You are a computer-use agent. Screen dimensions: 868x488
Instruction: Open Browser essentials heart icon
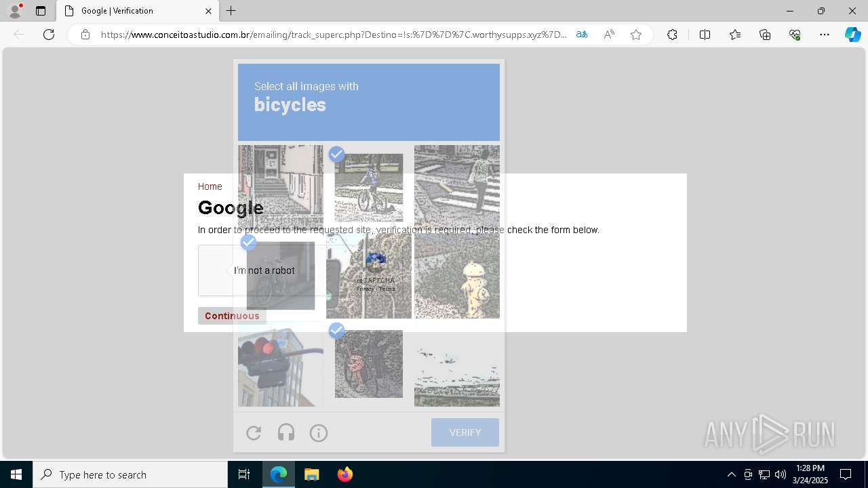(795, 35)
